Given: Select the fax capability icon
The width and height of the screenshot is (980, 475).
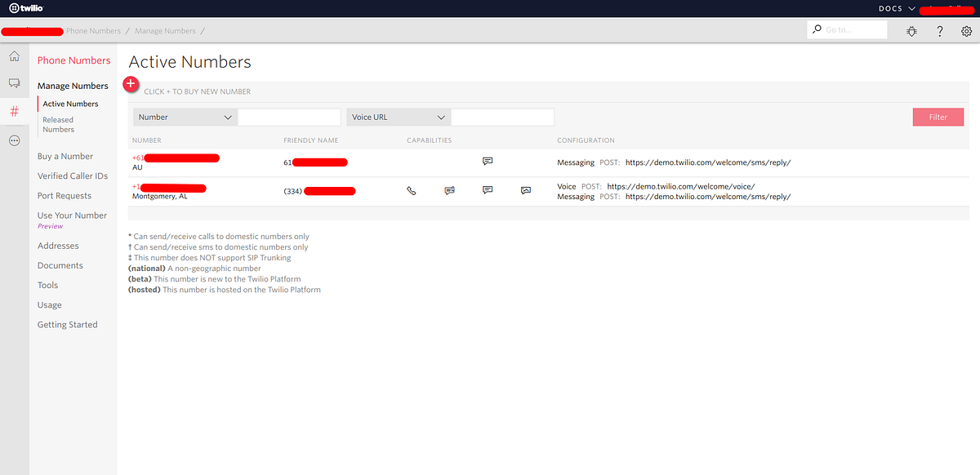Looking at the screenshot, I should (449, 190).
